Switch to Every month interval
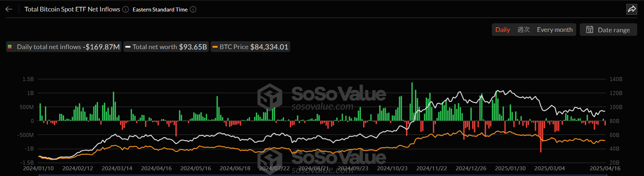 pos(555,30)
